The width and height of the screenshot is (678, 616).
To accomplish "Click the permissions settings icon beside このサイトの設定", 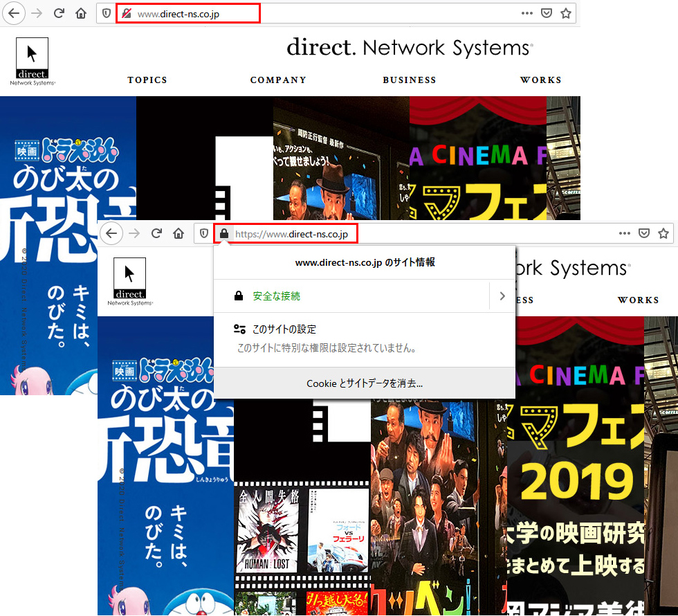I will coord(239,329).
